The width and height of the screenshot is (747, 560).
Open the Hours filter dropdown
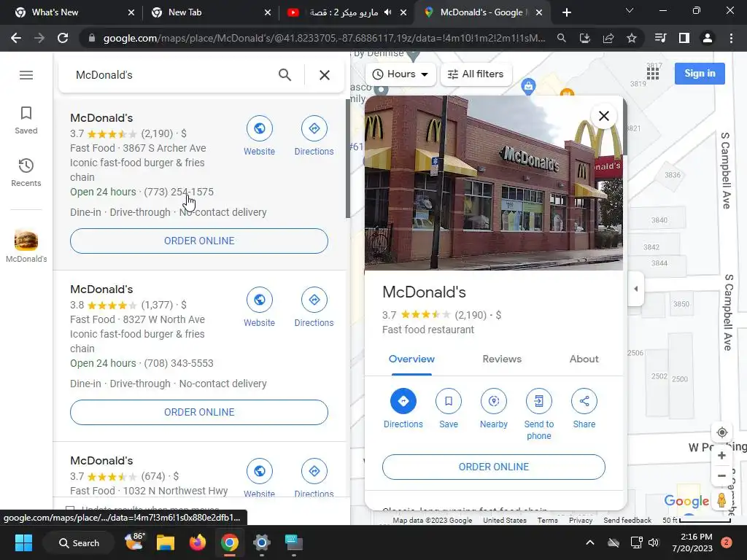point(400,74)
